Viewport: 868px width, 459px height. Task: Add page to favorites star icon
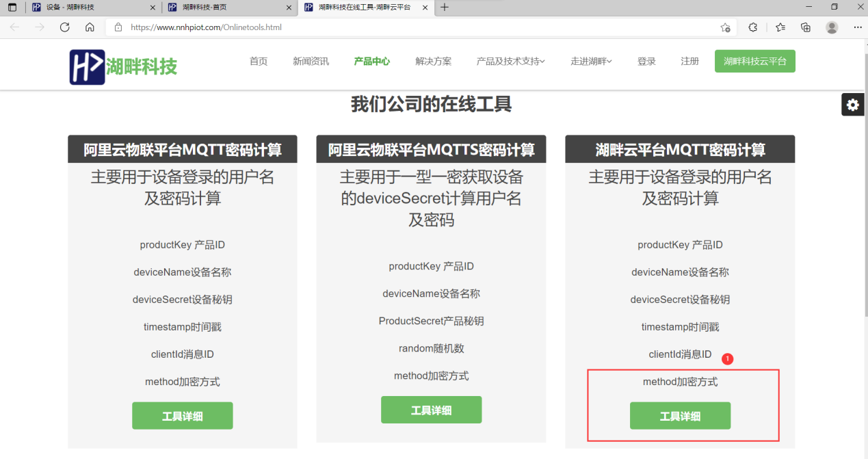click(725, 27)
